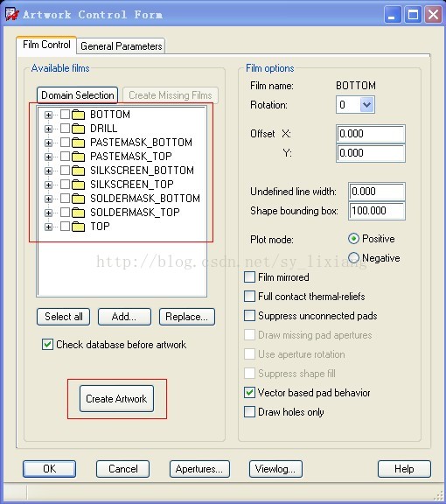446x504 pixels.
Task: Select Negative plot mode
Action: point(353,258)
